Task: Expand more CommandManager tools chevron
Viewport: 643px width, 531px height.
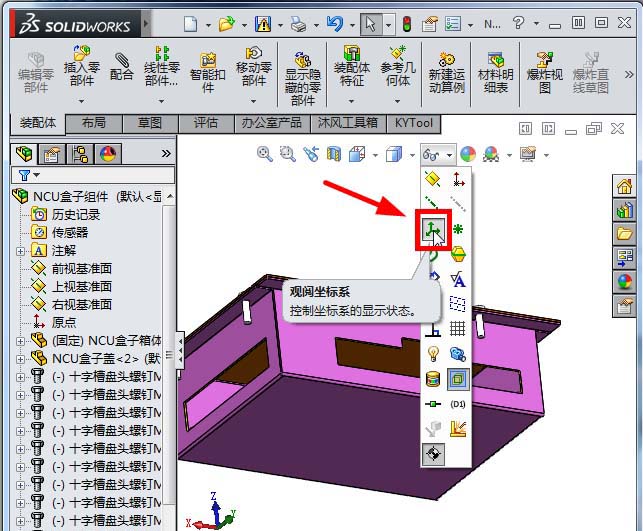Action: 629,75
